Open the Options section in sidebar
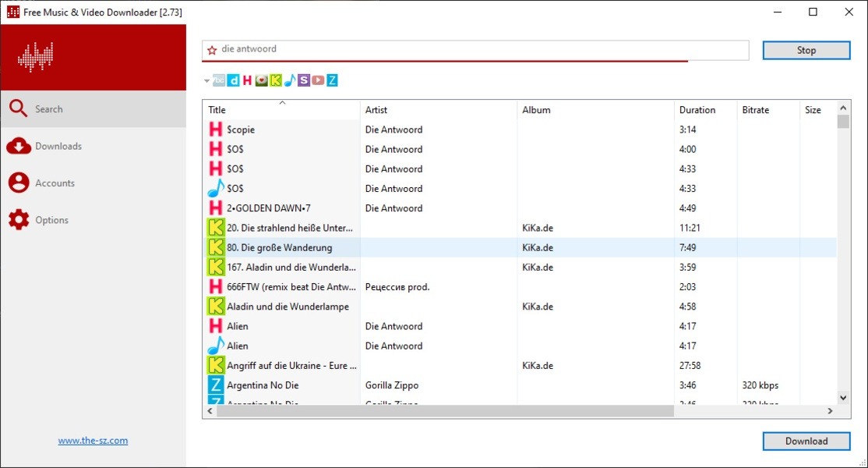The width and height of the screenshot is (868, 468). pos(51,220)
